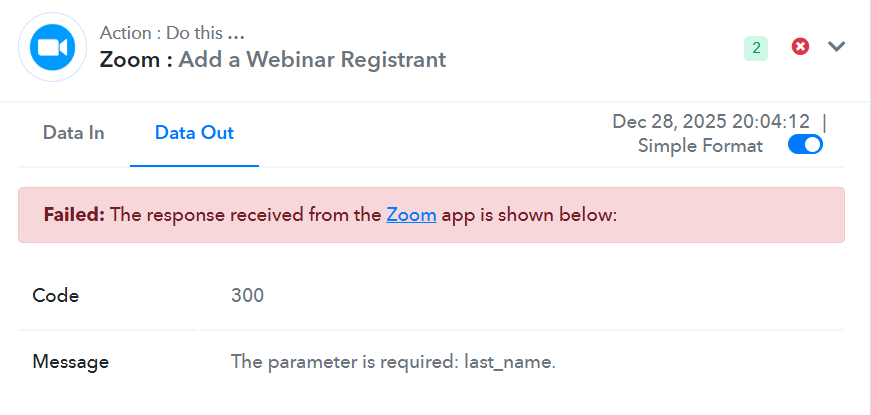Disable the Simple Format toggle
The width and height of the screenshot is (871, 415).
tap(805, 146)
